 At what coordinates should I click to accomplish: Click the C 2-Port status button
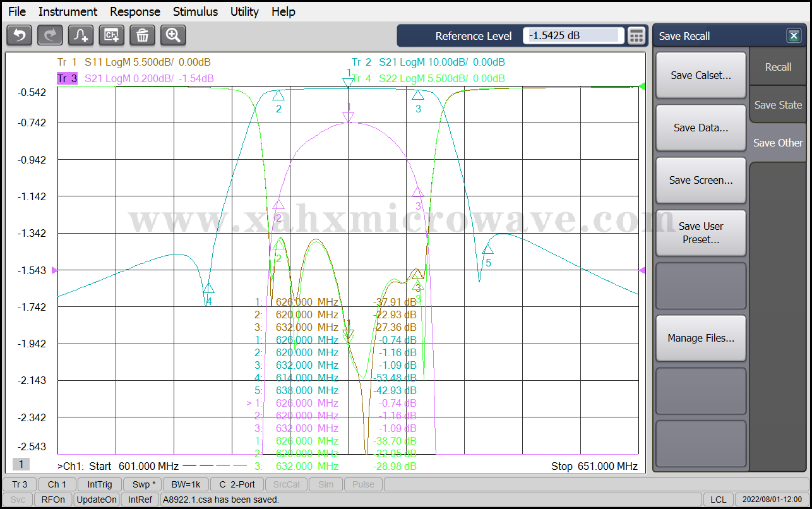pos(237,484)
